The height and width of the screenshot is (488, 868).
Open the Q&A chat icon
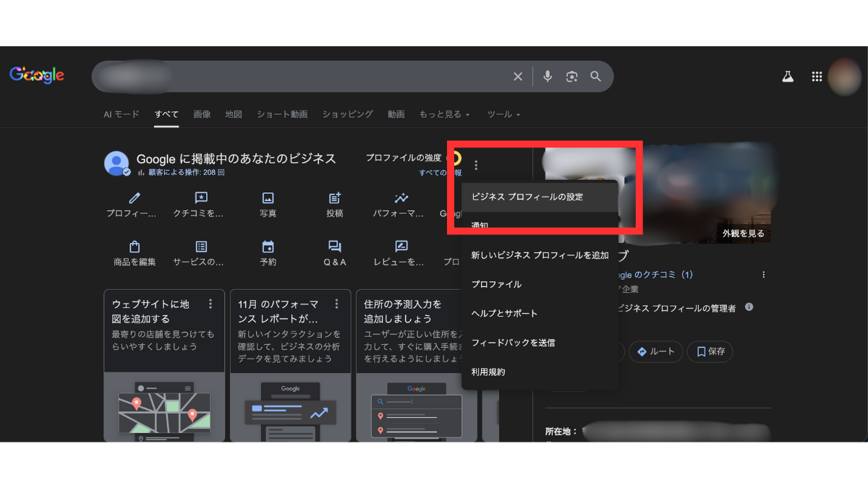tap(334, 247)
